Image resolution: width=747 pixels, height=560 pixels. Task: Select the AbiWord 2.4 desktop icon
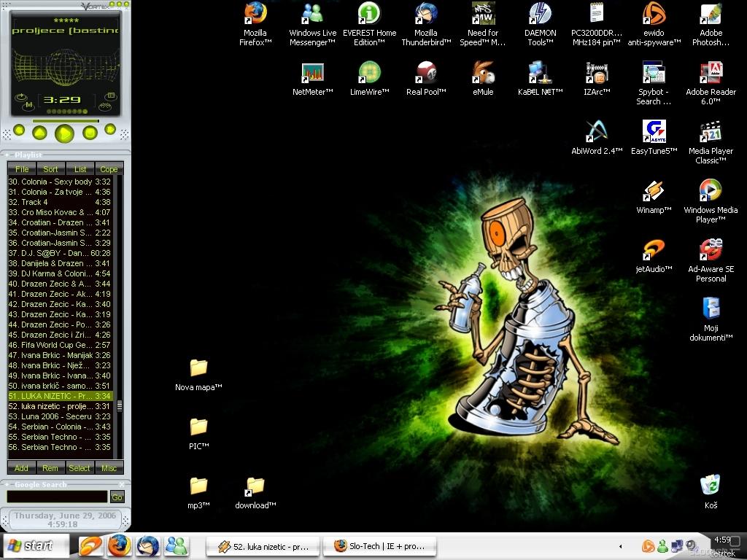(597, 138)
